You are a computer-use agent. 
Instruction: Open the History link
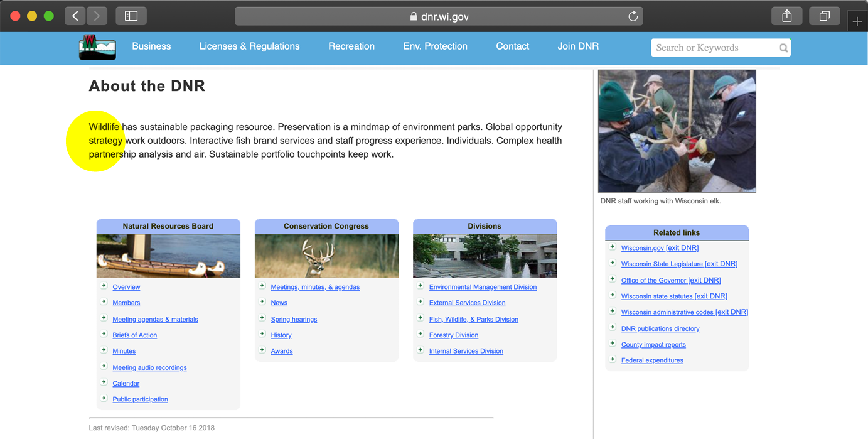281,335
